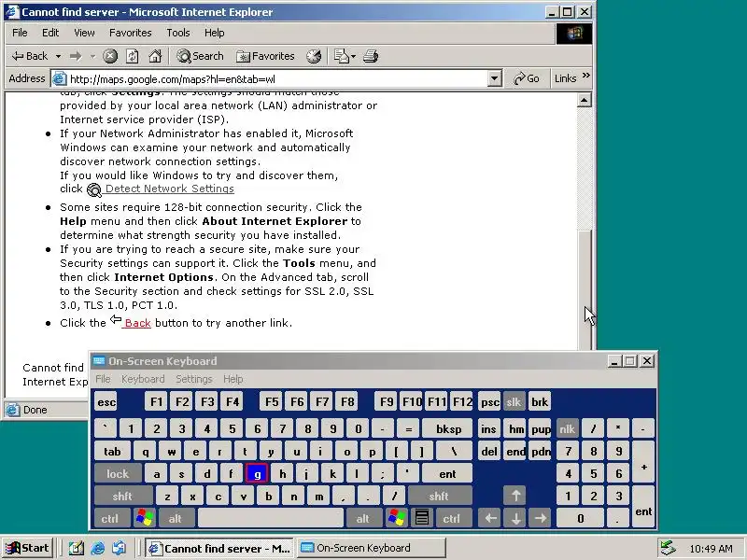Screen dimensions: 747x560
Task: Toggle the right shft key on keyboard
Action: tap(439, 496)
